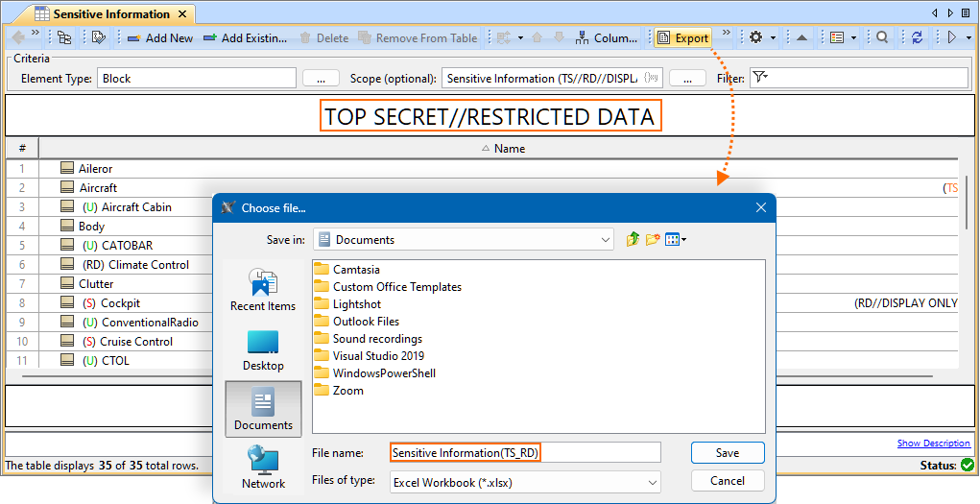Select the Aircraft Cabin row
980x504 pixels.
click(x=109, y=207)
